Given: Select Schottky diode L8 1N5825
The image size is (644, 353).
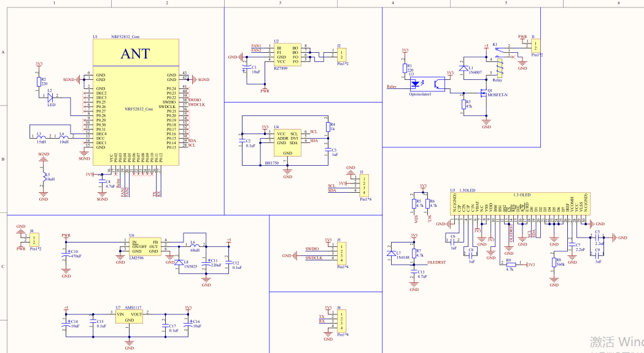Looking at the screenshot, I should tap(179, 262).
